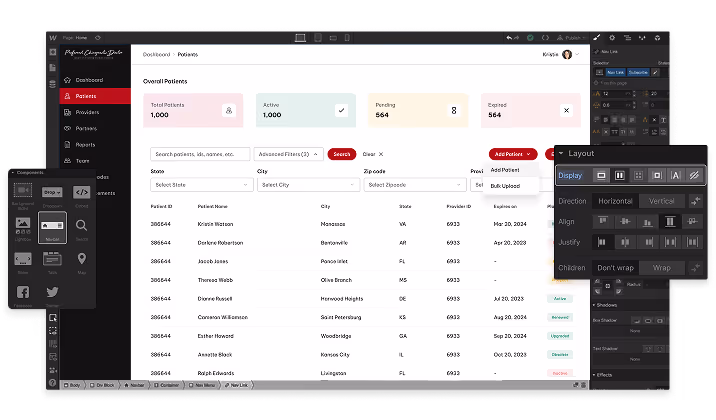The height and width of the screenshot is (420, 716).
Task: Open the Providers sidebar item
Action: click(95, 112)
